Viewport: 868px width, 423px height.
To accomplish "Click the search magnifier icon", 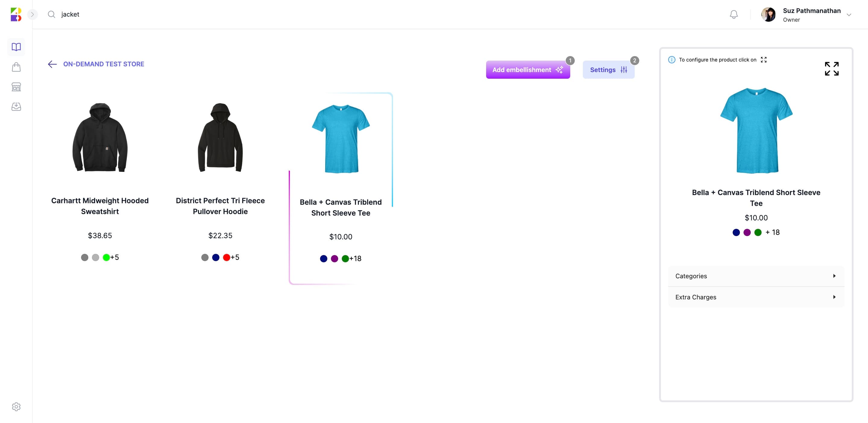I will [x=51, y=14].
